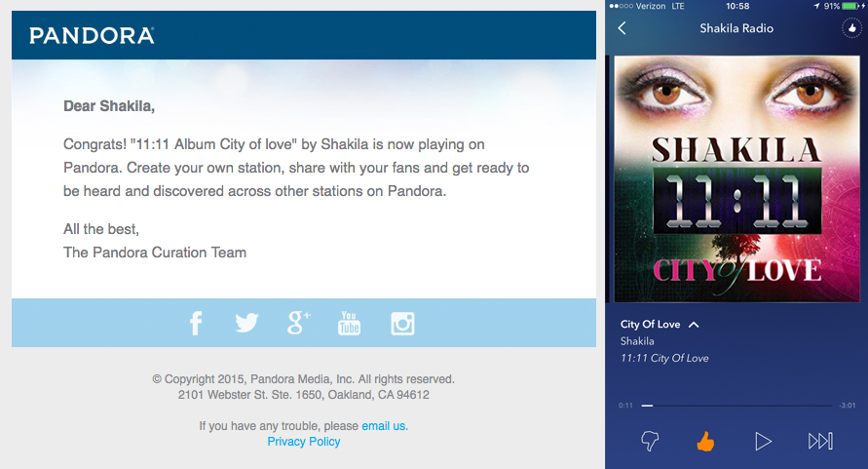Give thumbs down to the current song

(650, 442)
